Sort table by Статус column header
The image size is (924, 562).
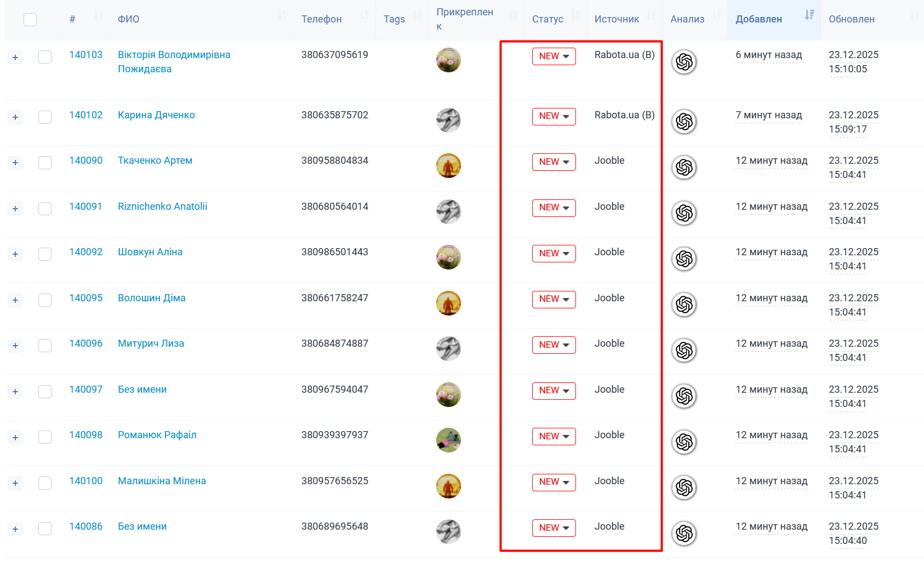(547, 19)
